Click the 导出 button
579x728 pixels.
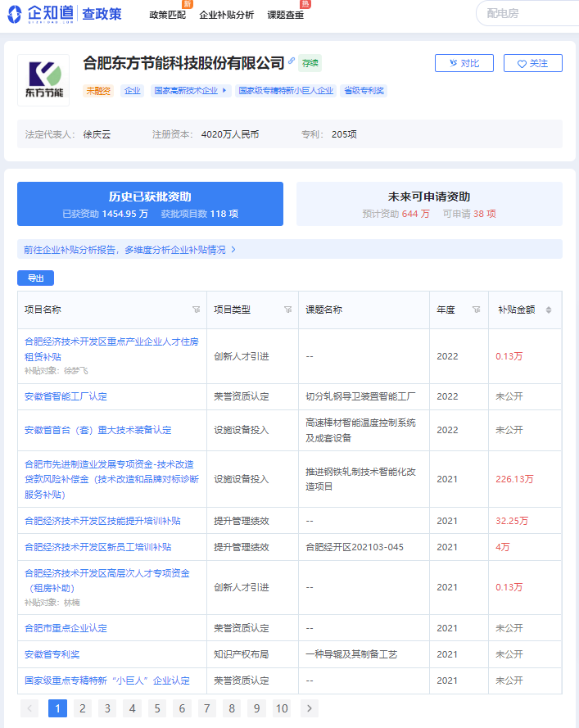[x=36, y=278]
